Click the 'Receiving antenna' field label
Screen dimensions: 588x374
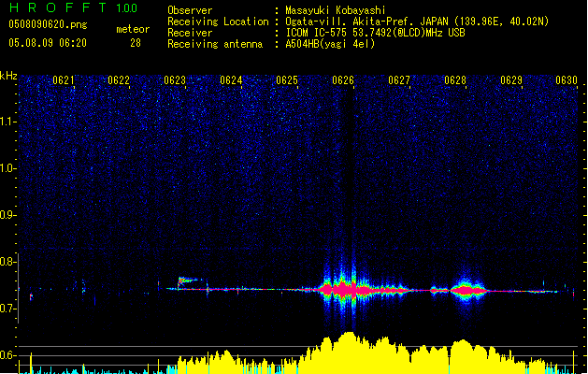point(215,44)
